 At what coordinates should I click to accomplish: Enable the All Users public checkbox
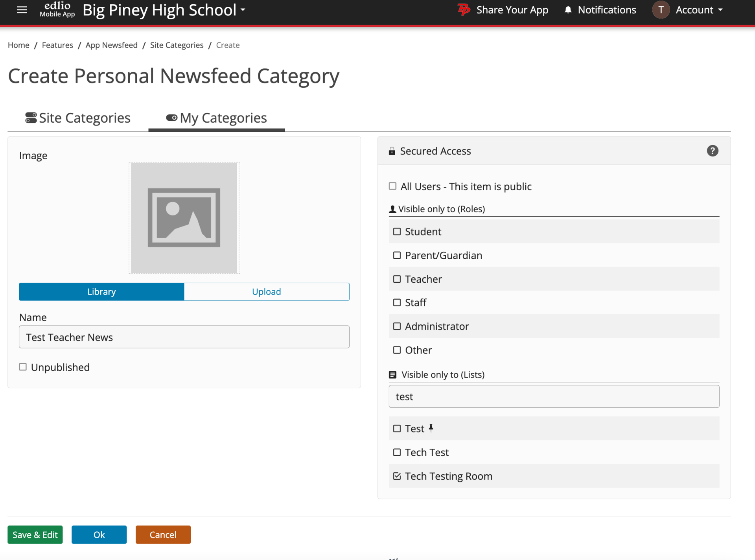pos(392,186)
